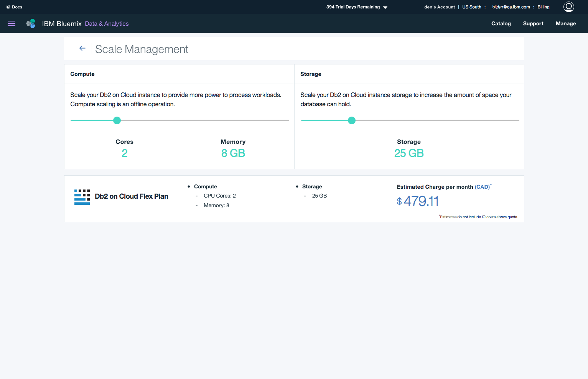Click the Storage slider handle
The height and width of the screenshot is (379, 588).
pyautogui.click(x=352, y=120)
